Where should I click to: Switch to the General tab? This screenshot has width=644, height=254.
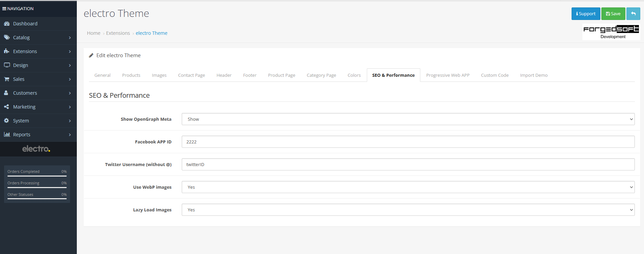(x=103, y=75)
